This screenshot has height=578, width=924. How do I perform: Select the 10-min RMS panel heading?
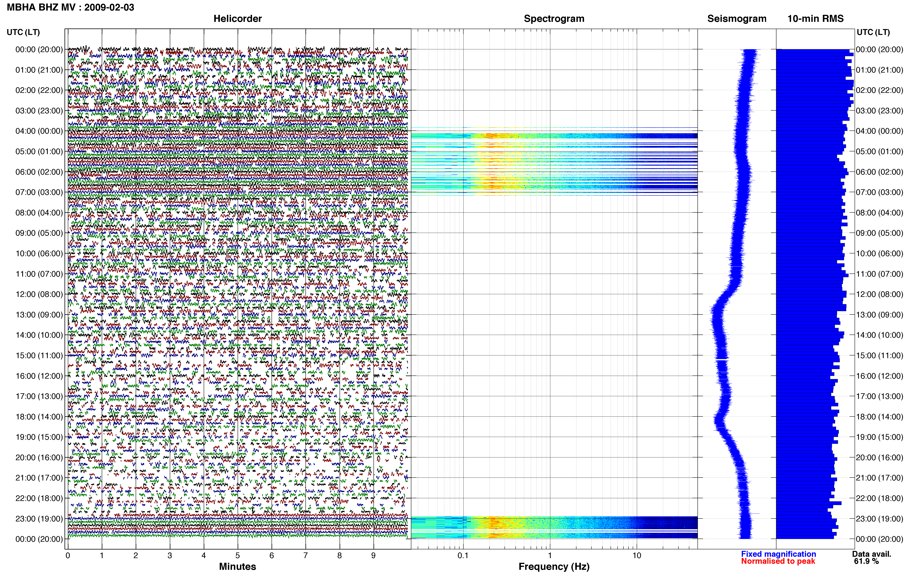816,19
